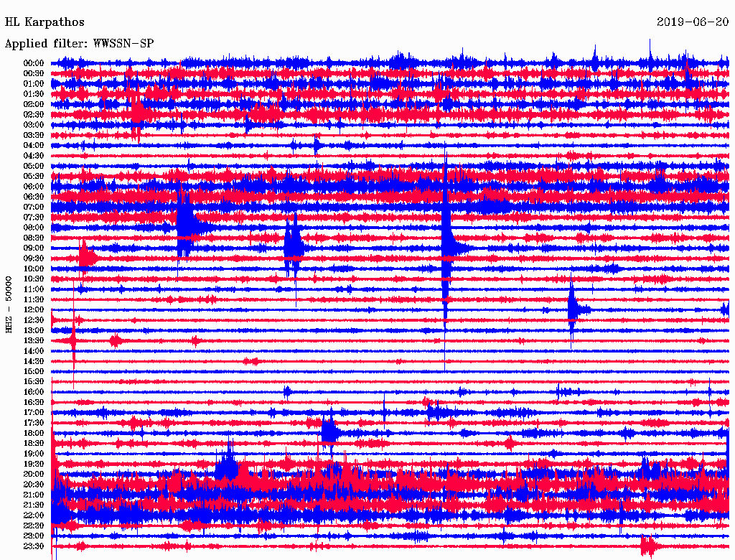The height and width of the screenshot is (560, 735).
Task: Select the 23:00 time label
Action: click(x=34, y=536)
